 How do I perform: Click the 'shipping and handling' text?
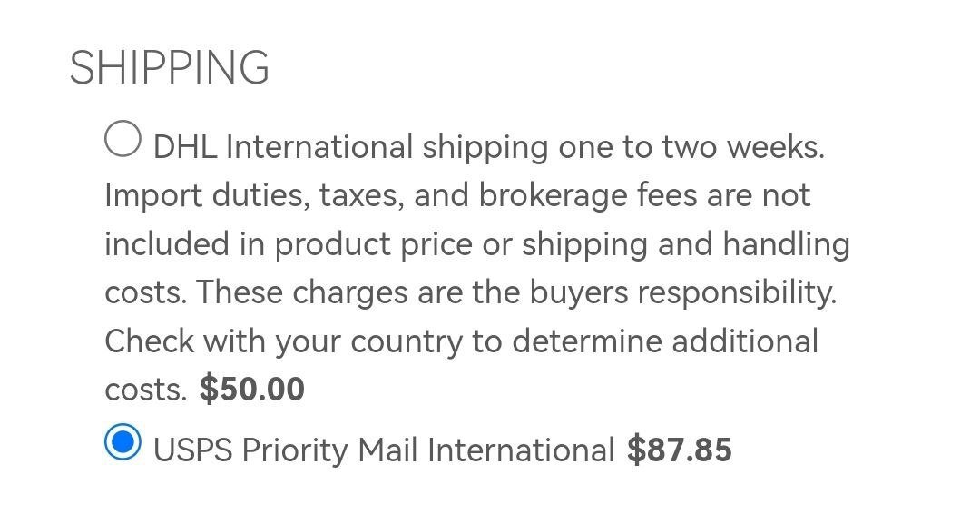tap(686, 244)
